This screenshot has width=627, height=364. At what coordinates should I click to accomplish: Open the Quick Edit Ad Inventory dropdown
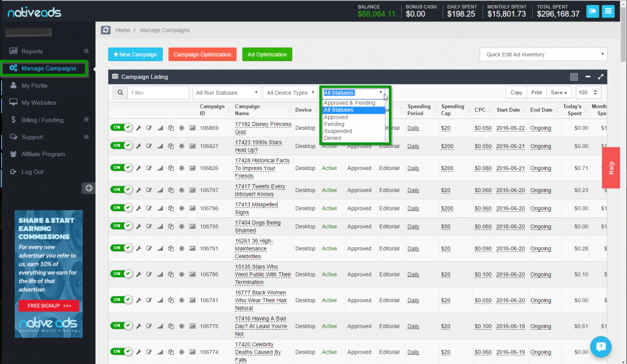(543, 54)
